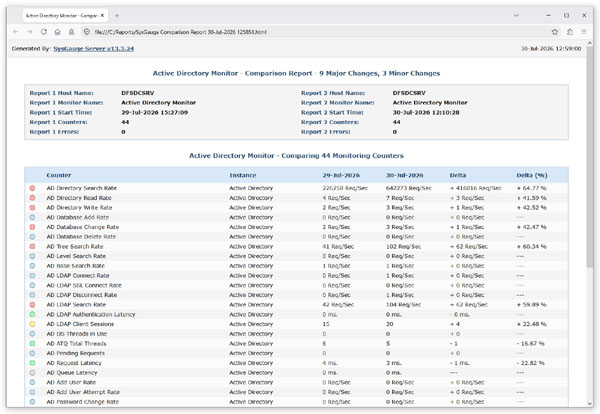This screenshot has width=600, height=414.
Task: Click Report 2 start time 30-Jul-2026 12:10:28
Action: (x=426, y=112)
